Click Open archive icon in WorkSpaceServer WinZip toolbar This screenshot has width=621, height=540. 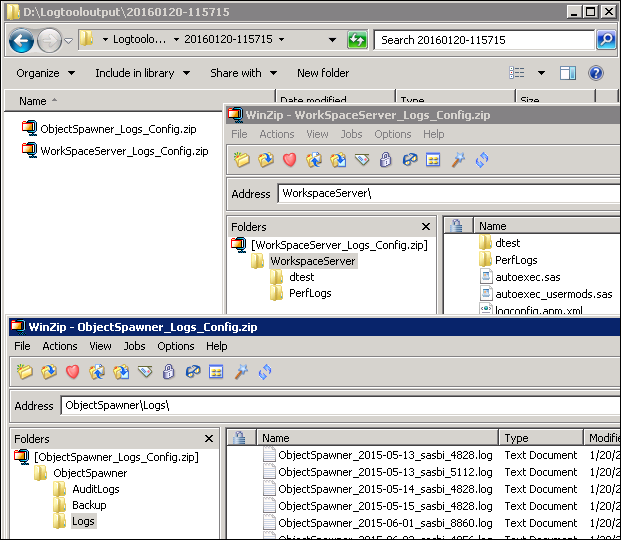point(266,160)
